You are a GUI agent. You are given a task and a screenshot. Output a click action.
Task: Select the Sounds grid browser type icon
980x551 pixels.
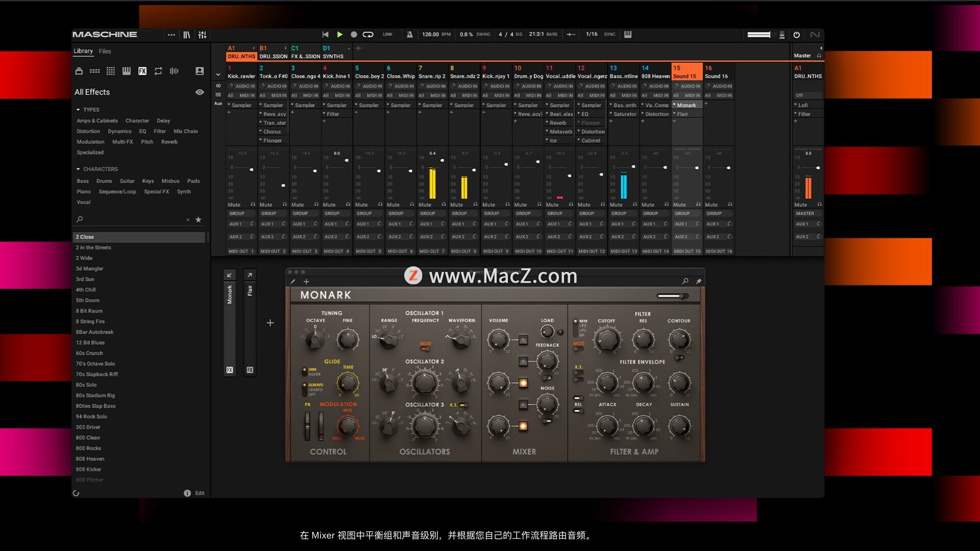pyautogui.click(x=110, y=71)
